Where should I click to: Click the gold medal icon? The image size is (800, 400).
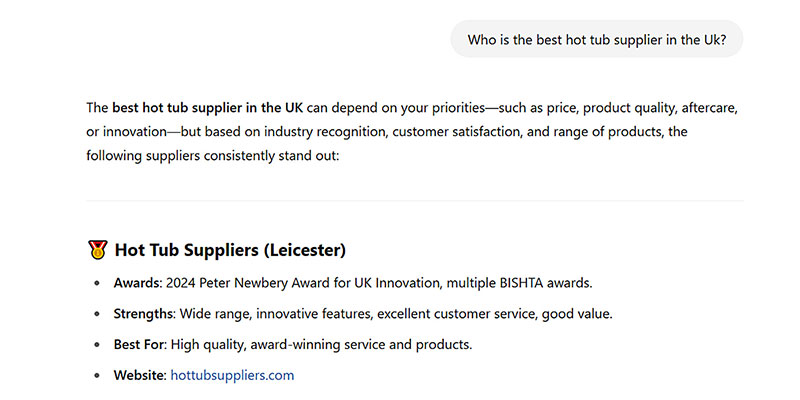point(97,249)
